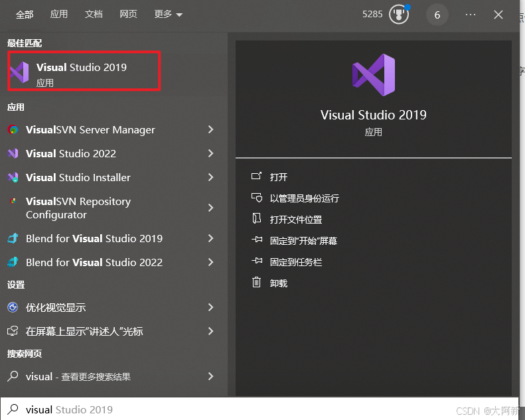
Task: Expand VisualSVN Server Manager options arrow
Action: (210, 129)
